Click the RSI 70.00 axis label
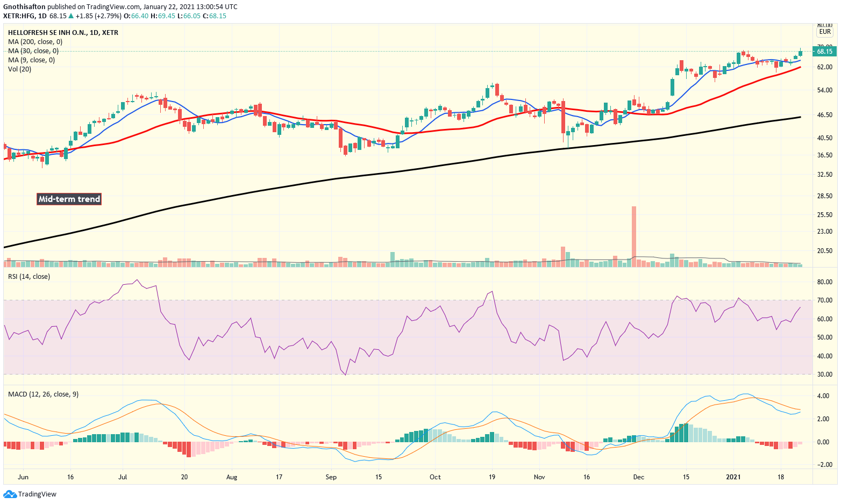This screenshot has height=504, width=841. coord(825,300)
